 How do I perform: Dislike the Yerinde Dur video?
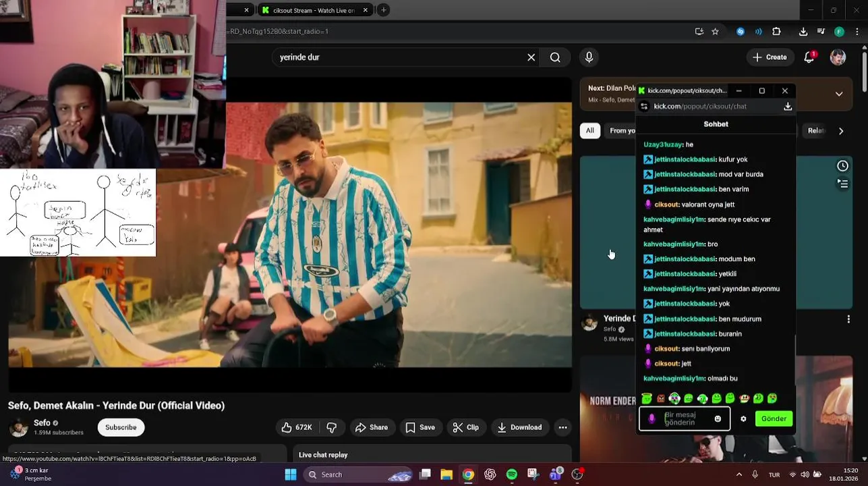coord(332,427)
